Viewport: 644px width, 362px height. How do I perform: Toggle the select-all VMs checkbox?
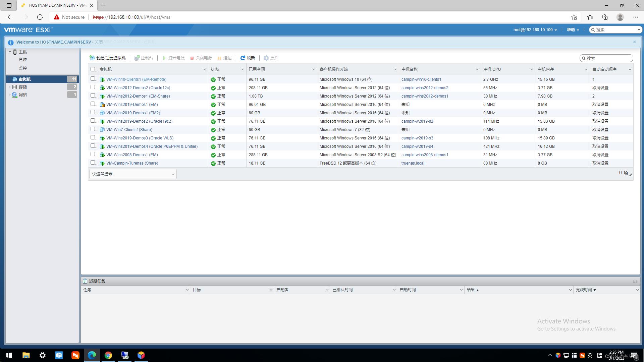93,69
